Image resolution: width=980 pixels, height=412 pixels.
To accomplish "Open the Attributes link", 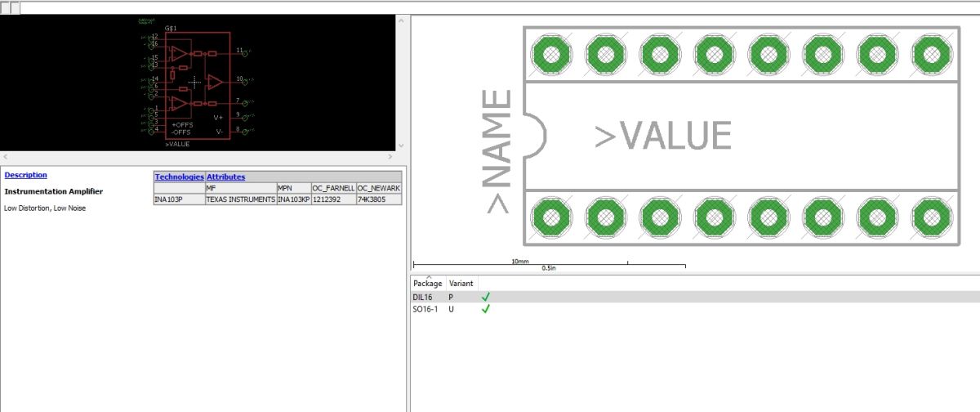I will (225, 177).
